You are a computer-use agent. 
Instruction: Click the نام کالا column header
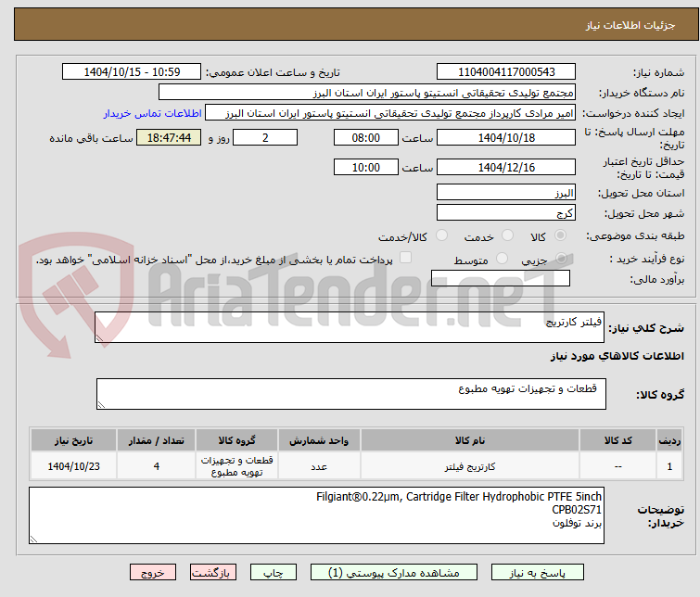tap(470, 440)
